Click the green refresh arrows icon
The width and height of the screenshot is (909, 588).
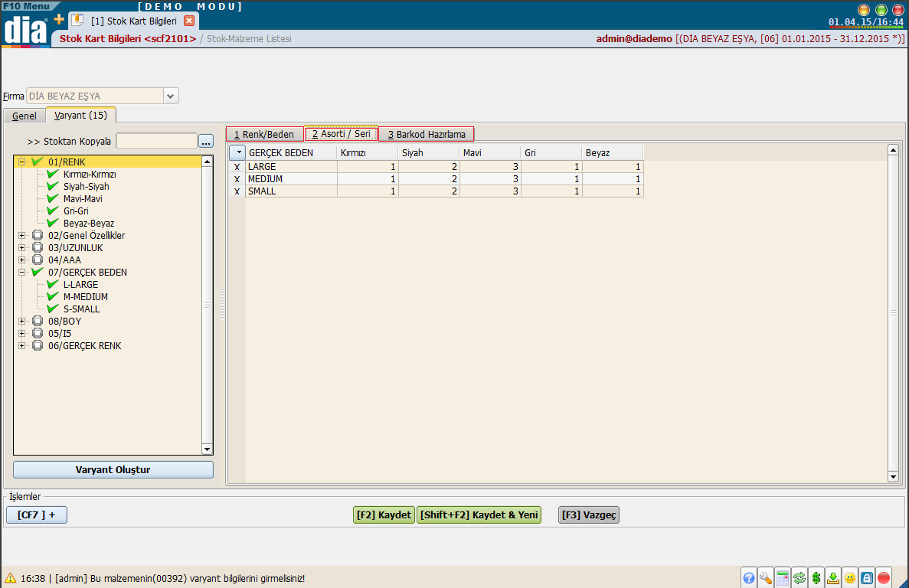point(799,577)
